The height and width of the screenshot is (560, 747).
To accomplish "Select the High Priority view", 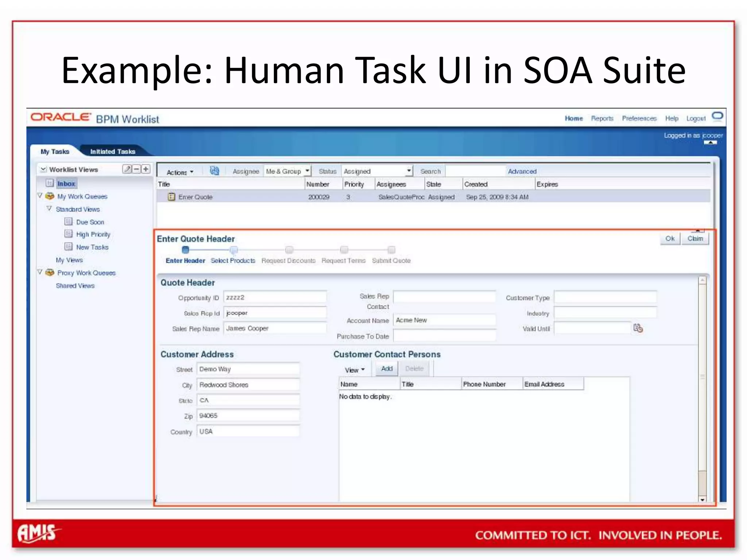I will 93,234.
